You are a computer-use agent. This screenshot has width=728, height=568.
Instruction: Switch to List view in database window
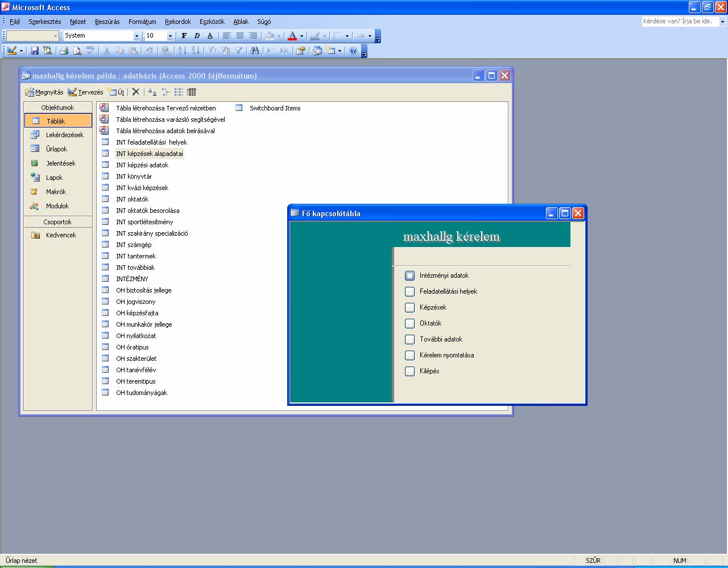click(x=179, y=92)
